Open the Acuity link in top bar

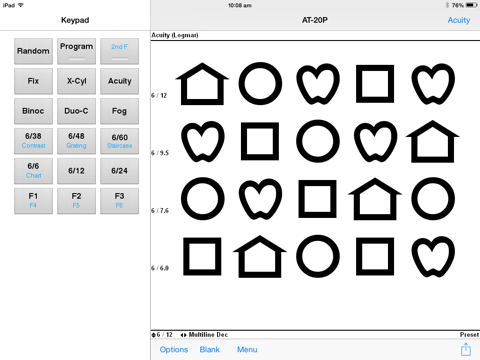click(x=459, y=20)
